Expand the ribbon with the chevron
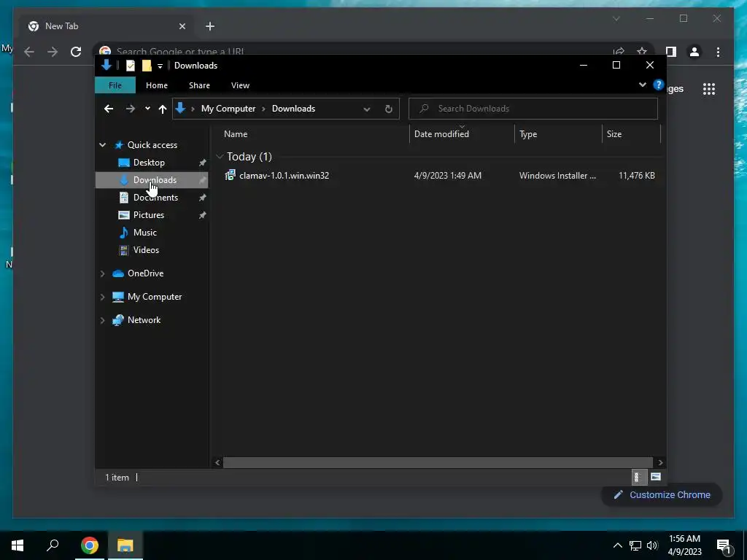 [x=642, y=85]
